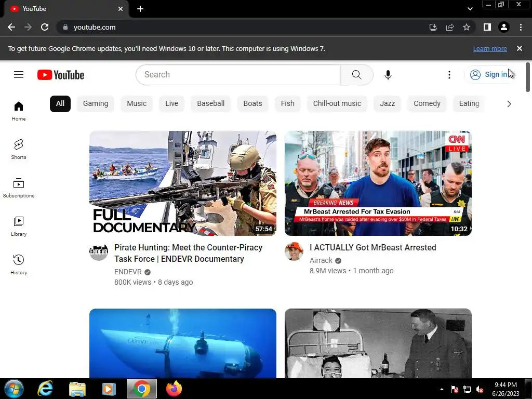Follow the Learn more link
Viewport: 532px width, 399px height.
490,49
